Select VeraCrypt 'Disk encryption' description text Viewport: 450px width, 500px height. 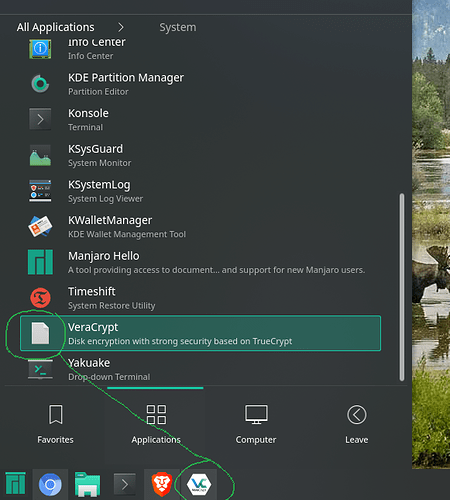pyautogui.click(x=180, y=341)
